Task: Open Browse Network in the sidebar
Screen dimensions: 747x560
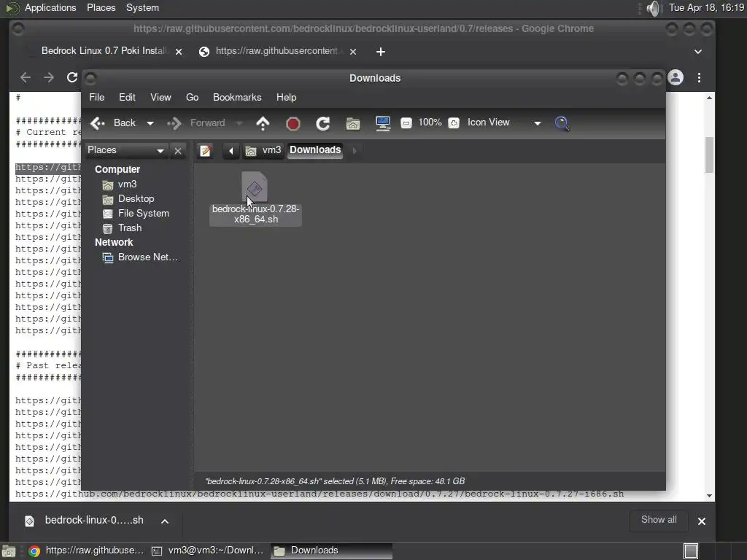Action: click(x=141, y=257)
